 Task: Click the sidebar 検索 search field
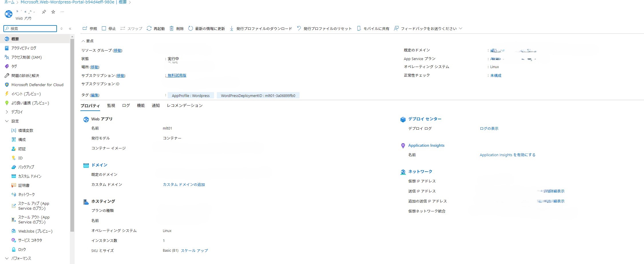[30, 29]
